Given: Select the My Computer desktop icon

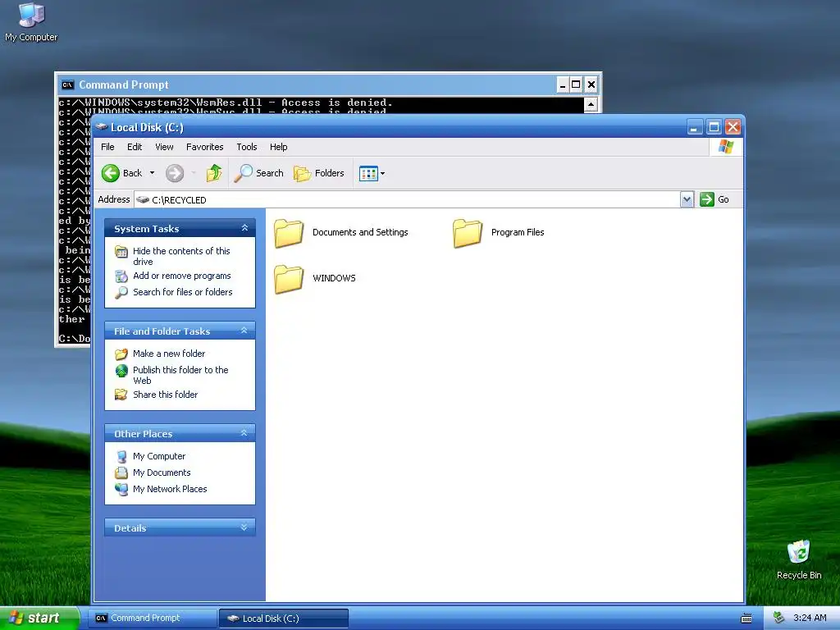Looking at the screenshot, I should (31, 21).
